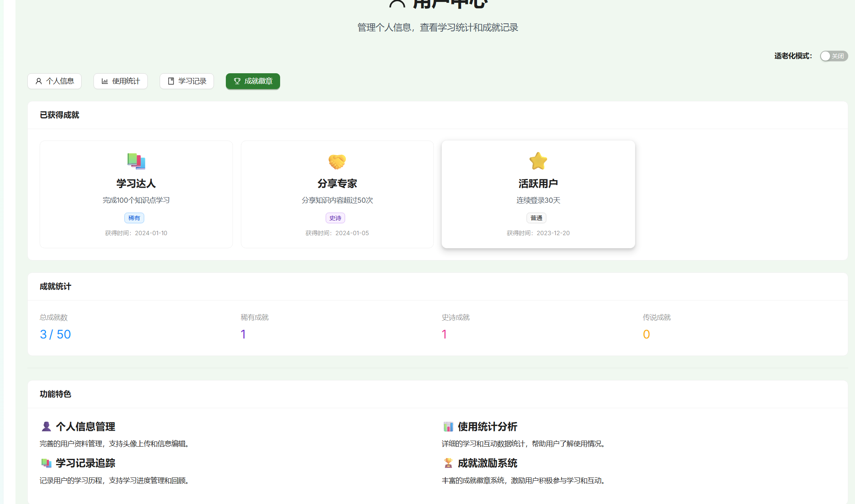Click the person icon beside 个人信息管理
Image resolution: width=855 pixels, height=504 pixels.
(x=46, y=426)
